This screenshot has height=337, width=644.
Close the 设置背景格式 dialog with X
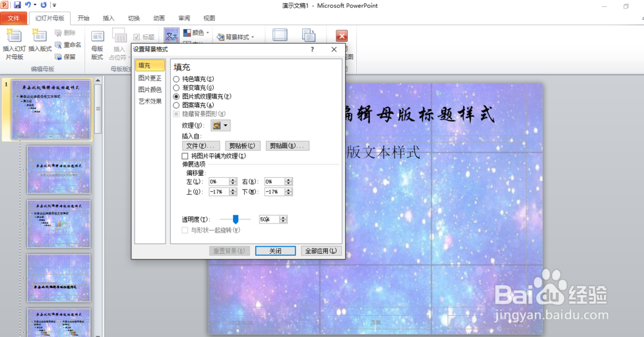[x=334, y=50]
